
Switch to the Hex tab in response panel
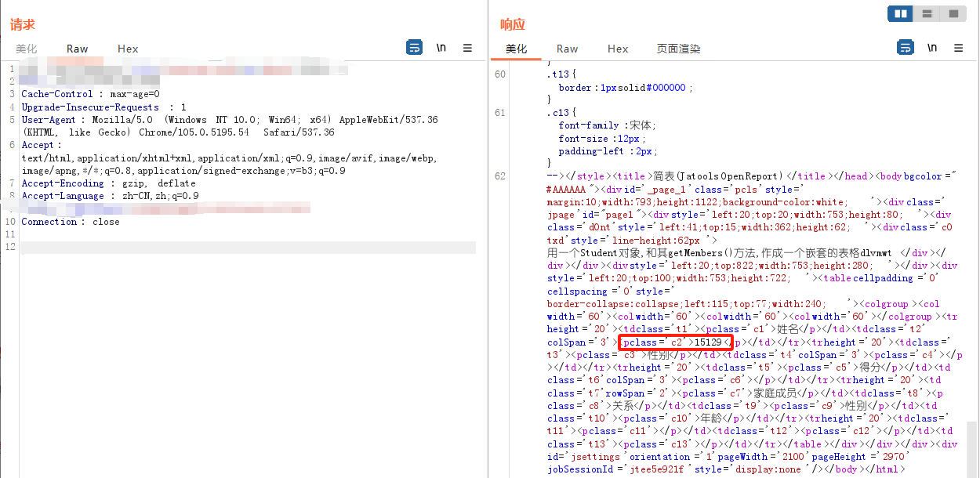pos(618,49)
